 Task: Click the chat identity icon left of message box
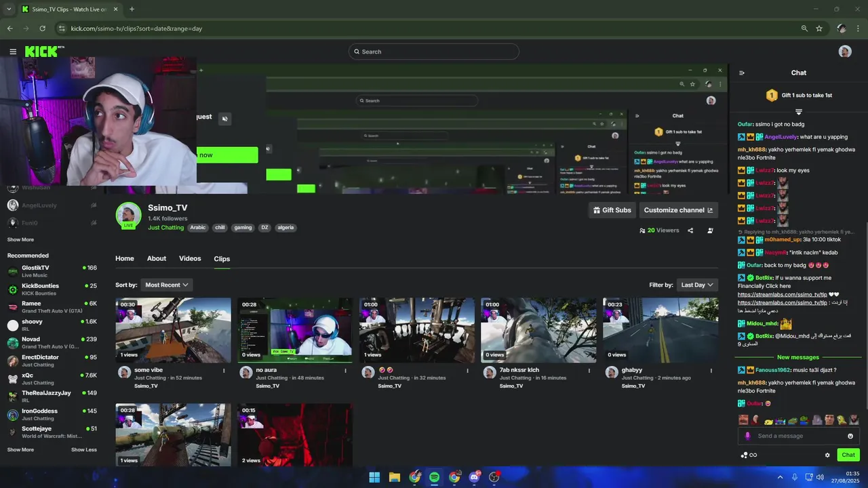click(x=747, y=436)
